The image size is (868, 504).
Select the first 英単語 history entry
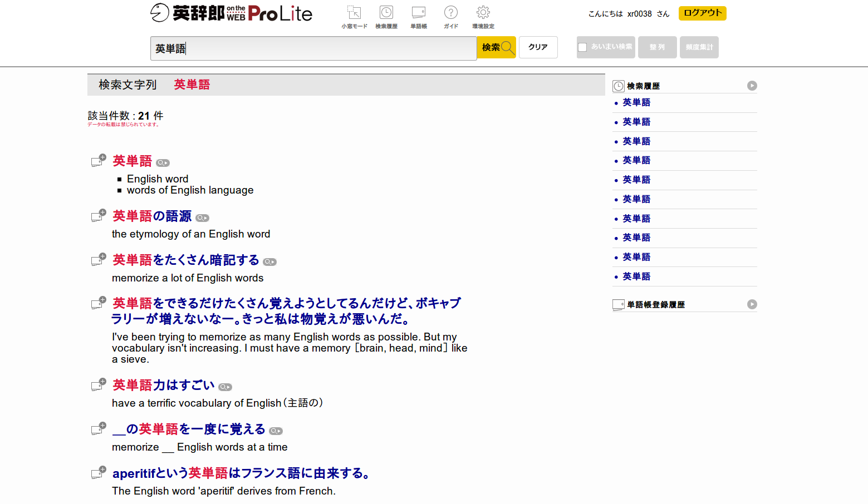point(636,102)
